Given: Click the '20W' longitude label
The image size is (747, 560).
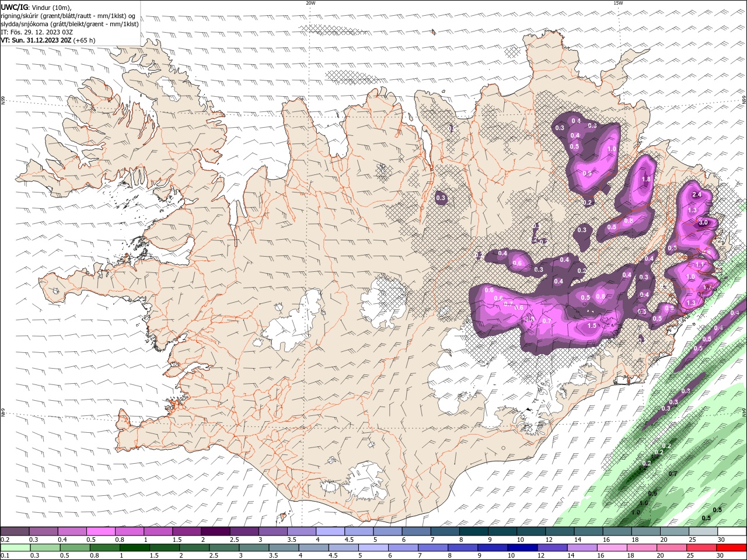Looking at the screenshot, I should [x=310, y=3].
